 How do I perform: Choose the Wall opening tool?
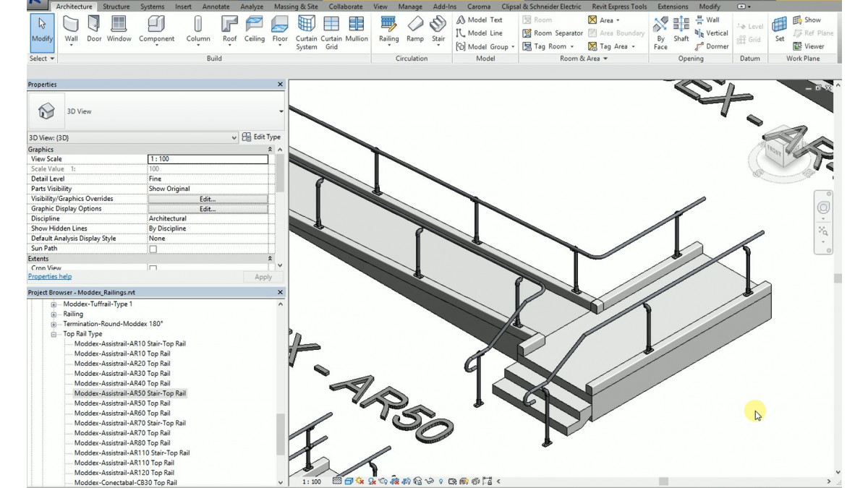pos(707,20)
